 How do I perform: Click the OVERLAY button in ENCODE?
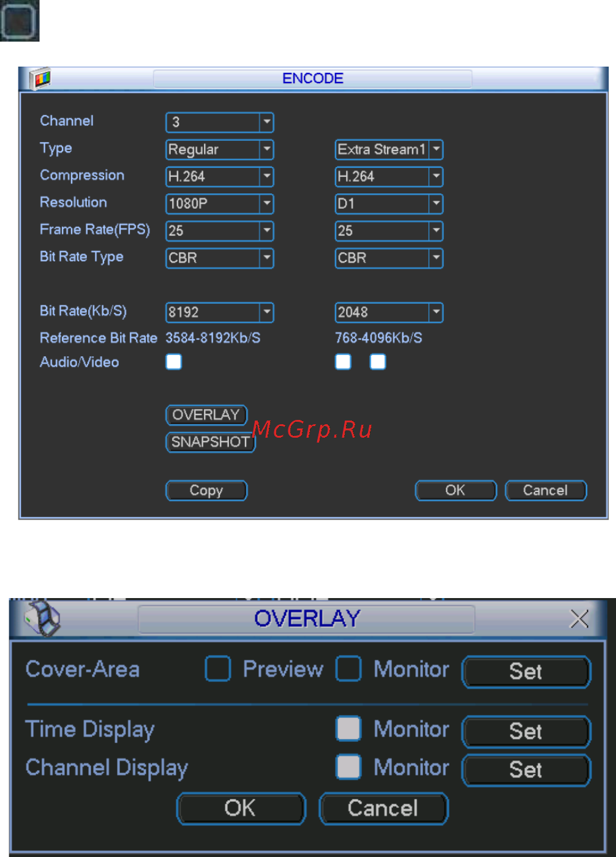(x=206, y=415)
